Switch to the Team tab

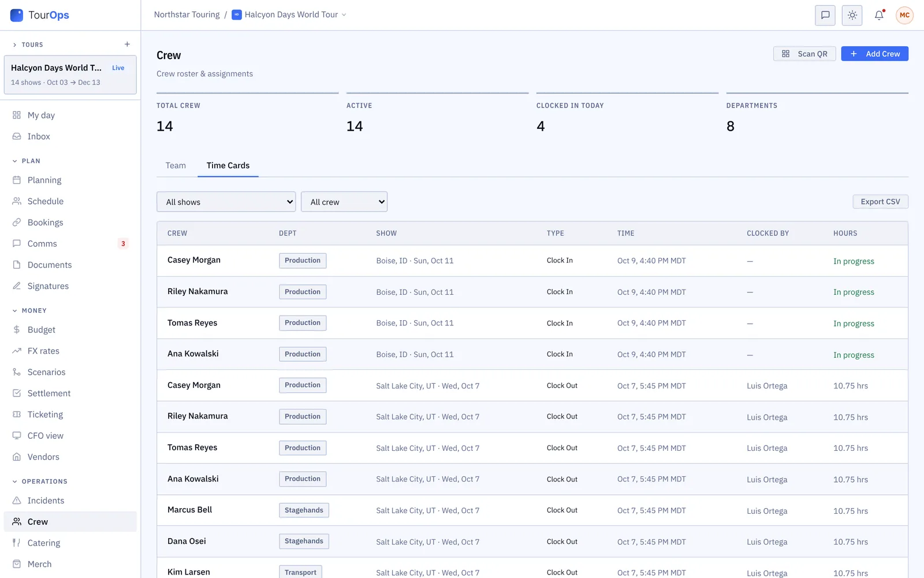click(176, 166)
